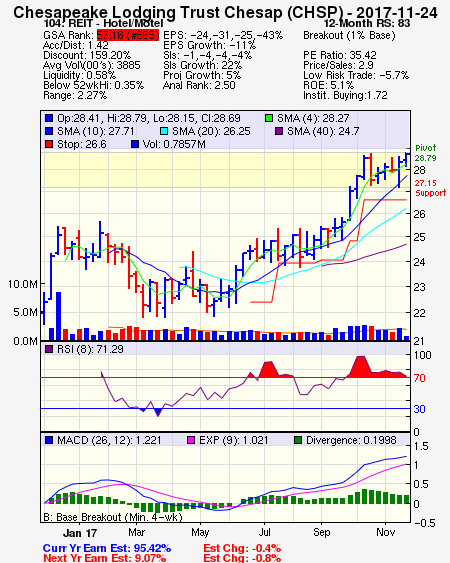
Task: Click the Divergence: 0.1998 readout
Action: (351, 440)
